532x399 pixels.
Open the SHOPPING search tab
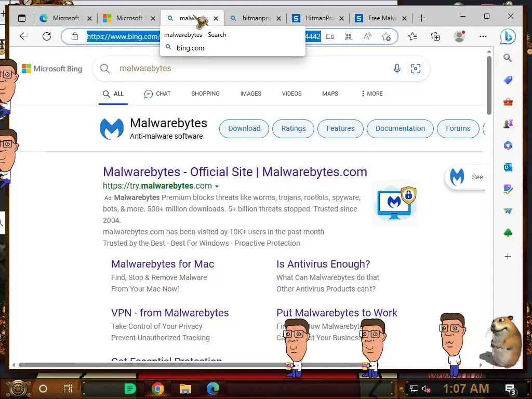coord(205,94)
